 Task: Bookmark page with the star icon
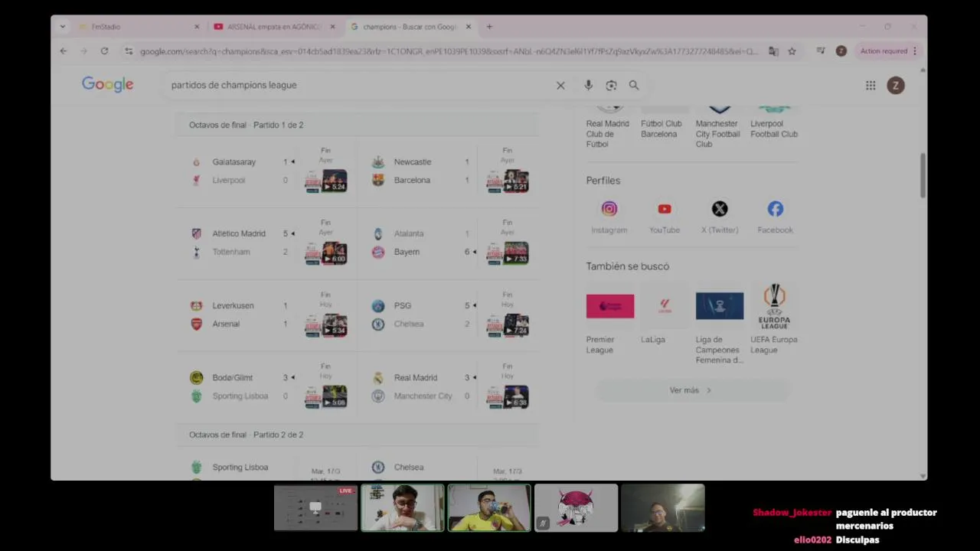pyautogui.click(x=792, y=51)
